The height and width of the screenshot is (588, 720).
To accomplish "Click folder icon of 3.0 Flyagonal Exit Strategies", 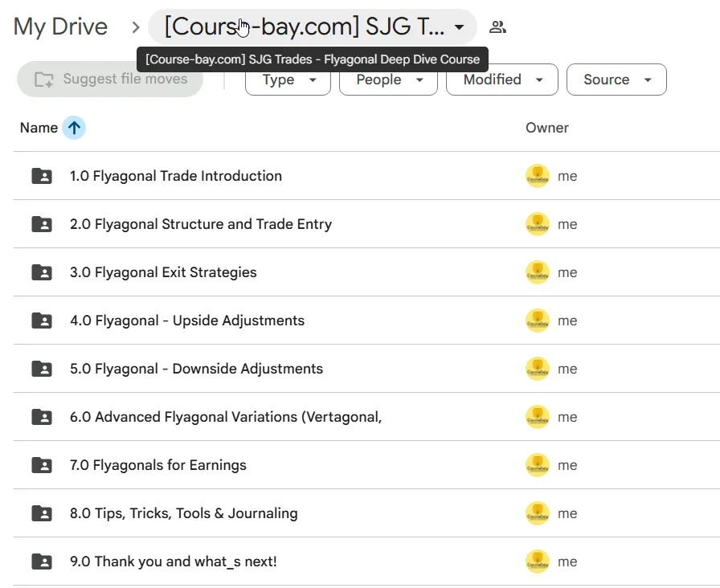I will click(42, 272).
